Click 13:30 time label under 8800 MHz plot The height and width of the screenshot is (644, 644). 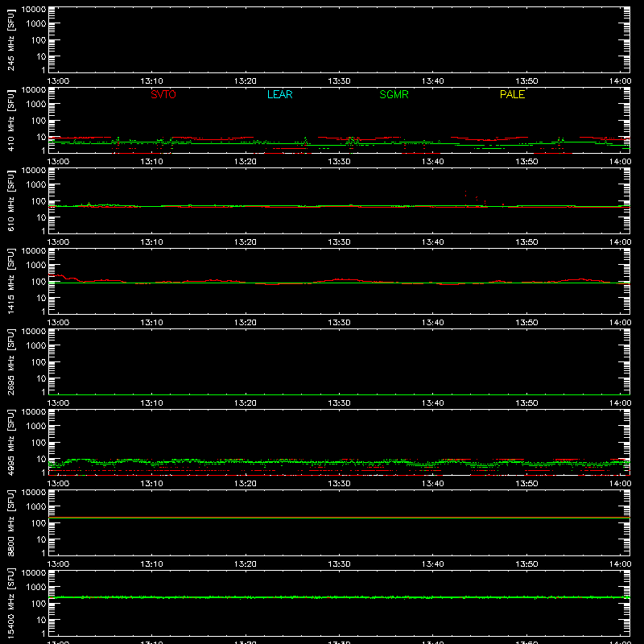[339, 564]
